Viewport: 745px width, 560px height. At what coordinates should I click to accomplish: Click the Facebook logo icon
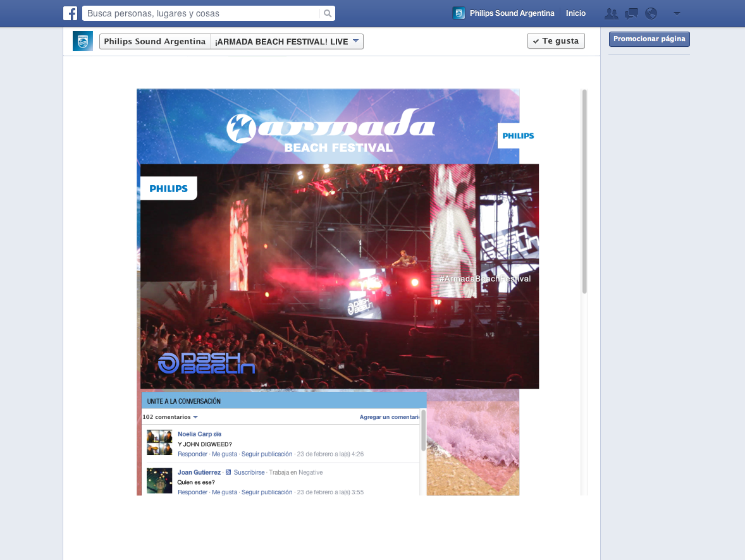coord(70,13)
